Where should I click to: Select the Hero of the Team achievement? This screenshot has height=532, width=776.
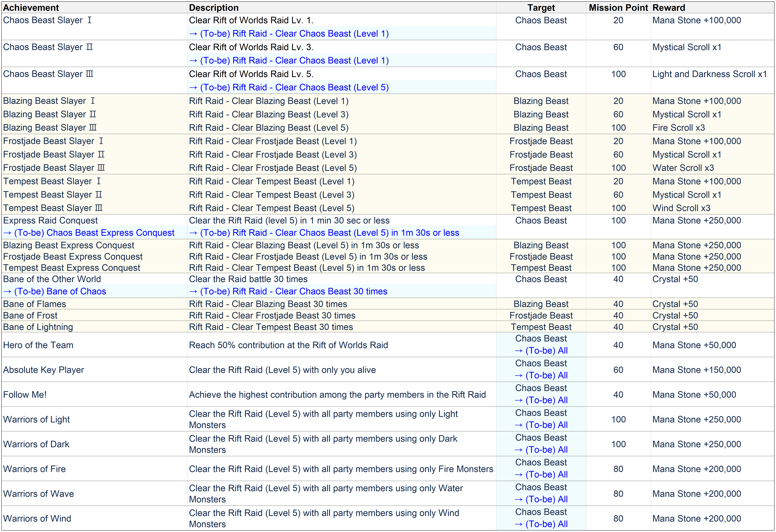pos(38,345)
